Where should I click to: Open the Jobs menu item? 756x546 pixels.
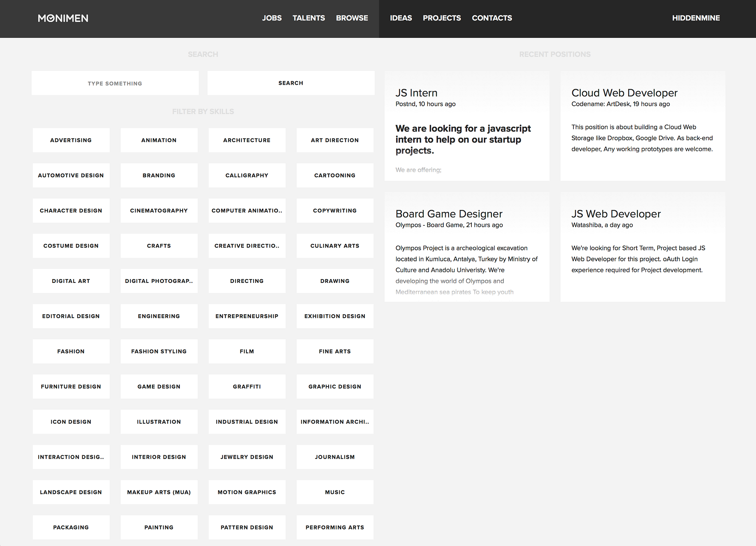tap(272, 18)
